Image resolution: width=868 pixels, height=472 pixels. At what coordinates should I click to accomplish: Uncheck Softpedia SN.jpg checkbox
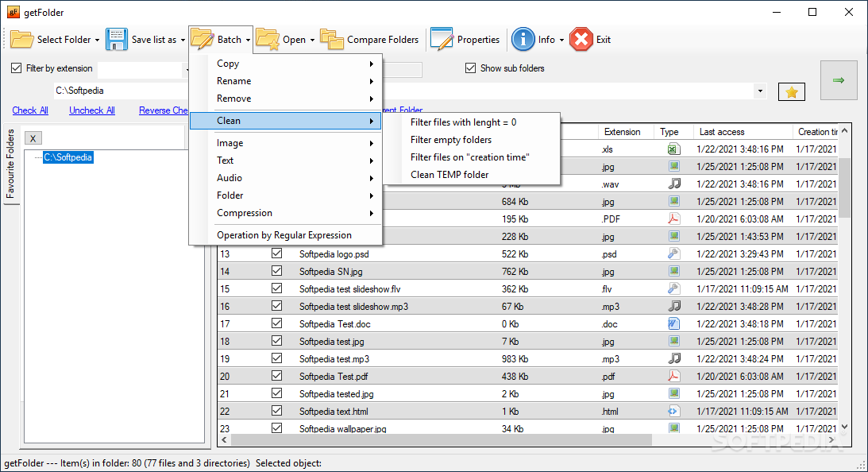click(277, 271)
